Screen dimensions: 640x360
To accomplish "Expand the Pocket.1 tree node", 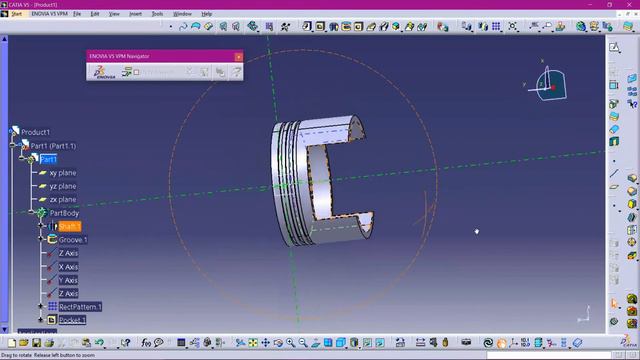I will coord(41,320).
